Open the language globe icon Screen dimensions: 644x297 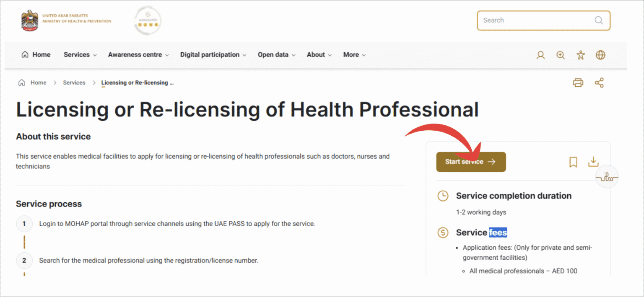(x=600, y=54)
